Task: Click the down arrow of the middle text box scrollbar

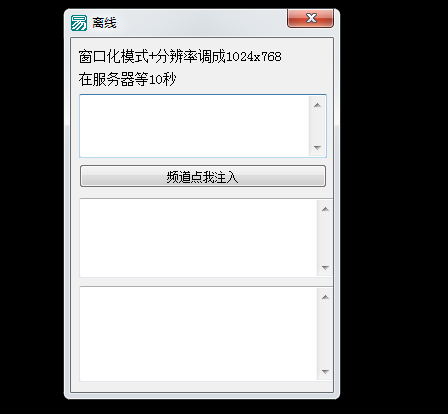Action: (x=325, y=267)
